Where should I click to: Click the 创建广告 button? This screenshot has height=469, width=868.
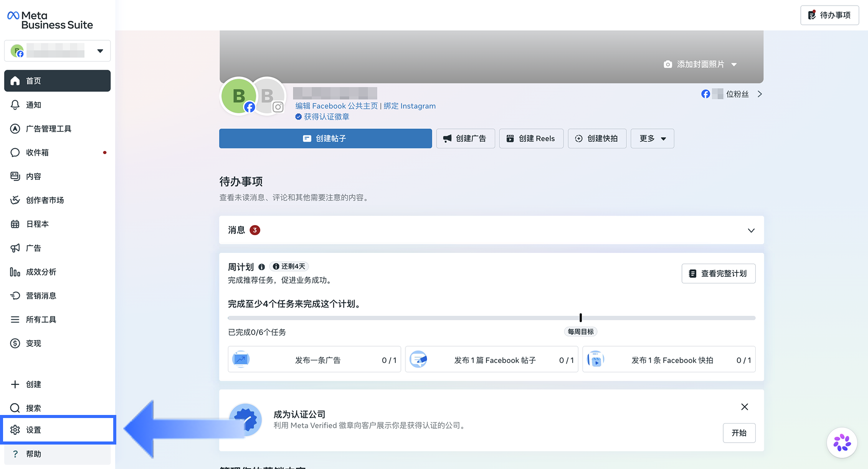click(466, 139)
